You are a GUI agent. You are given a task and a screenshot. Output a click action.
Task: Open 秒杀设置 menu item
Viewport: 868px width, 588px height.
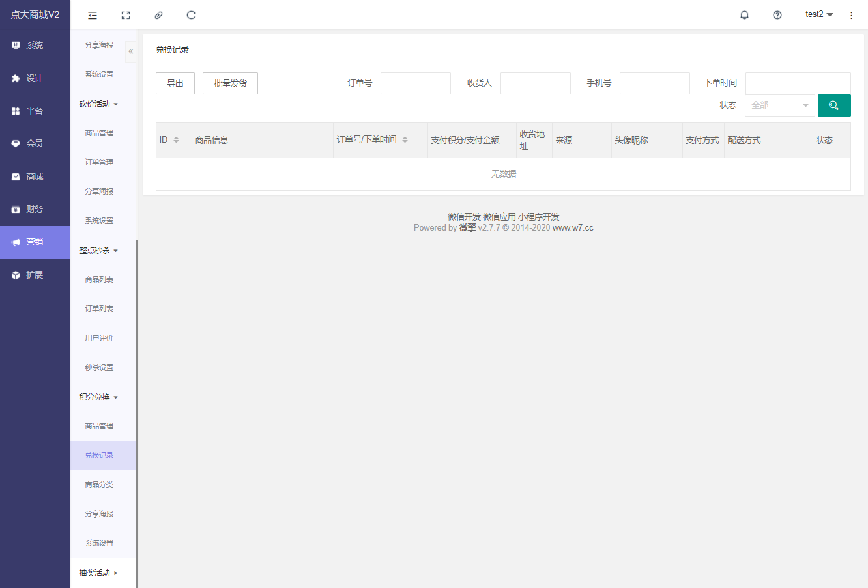point(103,367)
